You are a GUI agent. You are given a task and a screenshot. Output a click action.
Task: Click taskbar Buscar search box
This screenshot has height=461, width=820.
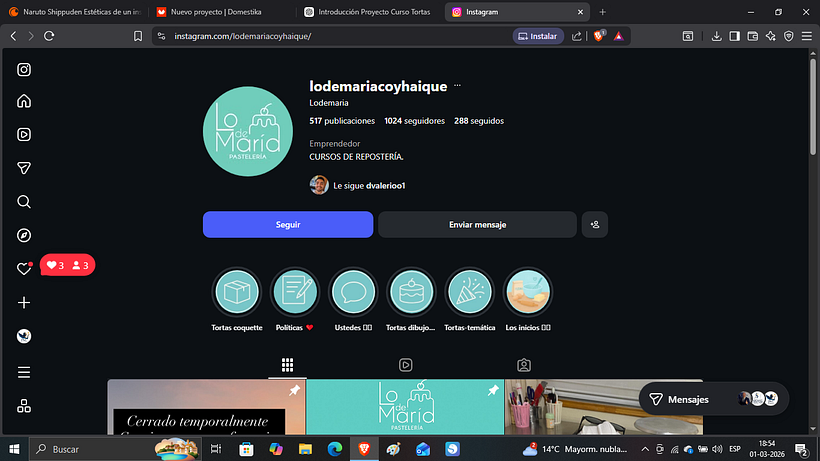point(115,449)
